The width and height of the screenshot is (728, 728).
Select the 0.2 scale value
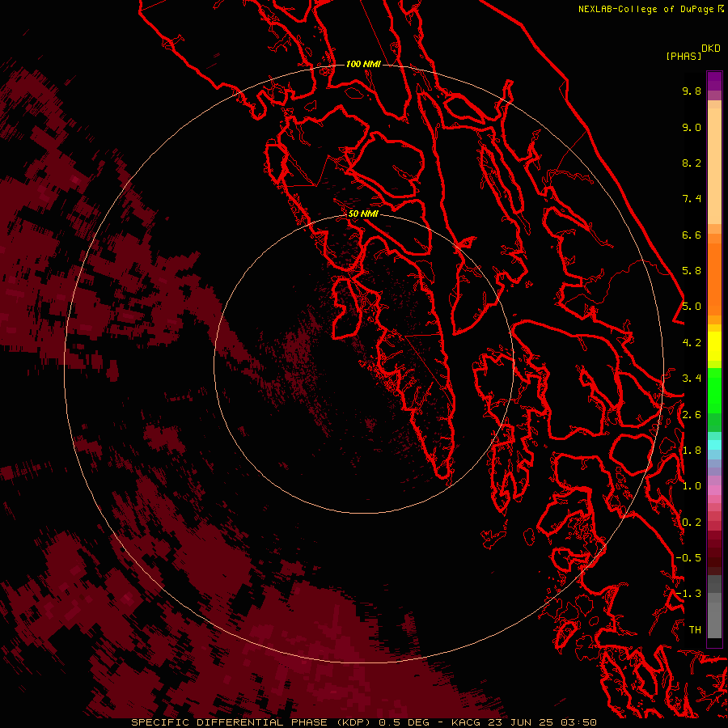click(692, 523)
